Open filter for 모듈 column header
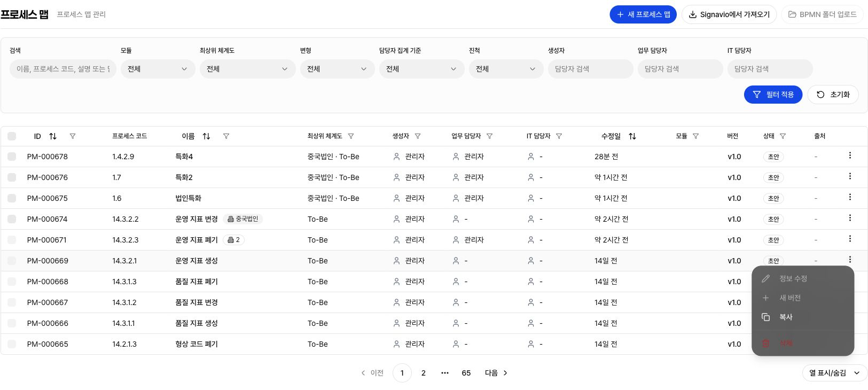The image size is (868, 390). click(x=695, y=136)
